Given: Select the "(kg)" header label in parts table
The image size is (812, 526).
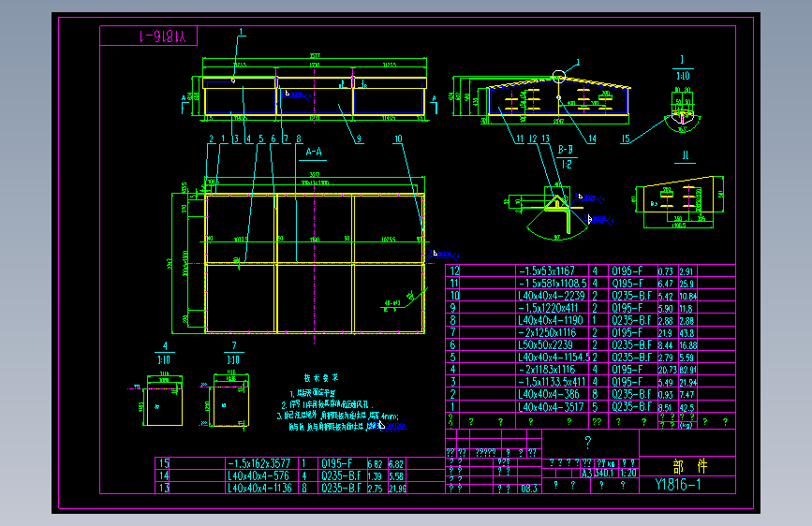Looking at the screenshot, I should pos(687,426).
